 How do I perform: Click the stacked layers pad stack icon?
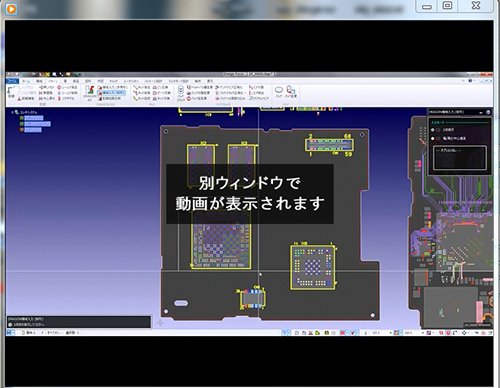(x=181, y=92)
